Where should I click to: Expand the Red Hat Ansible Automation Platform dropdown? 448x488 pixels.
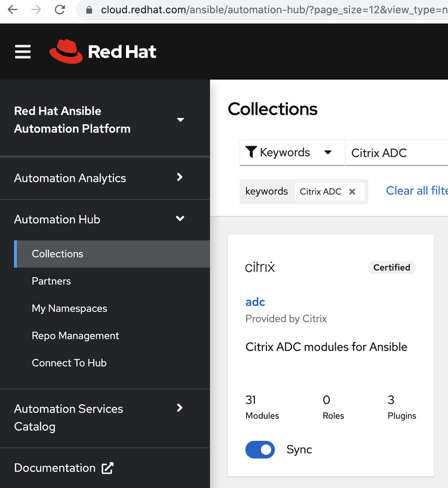(180, 120)
